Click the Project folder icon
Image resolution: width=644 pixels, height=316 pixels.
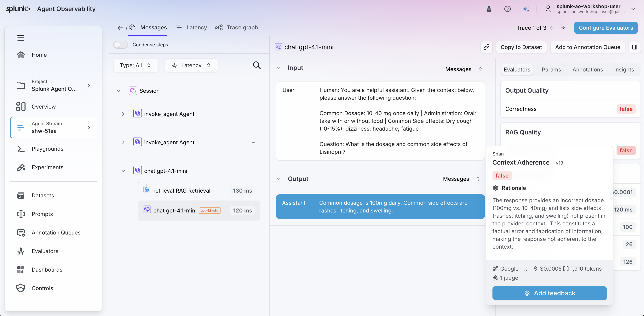[21, 85]
